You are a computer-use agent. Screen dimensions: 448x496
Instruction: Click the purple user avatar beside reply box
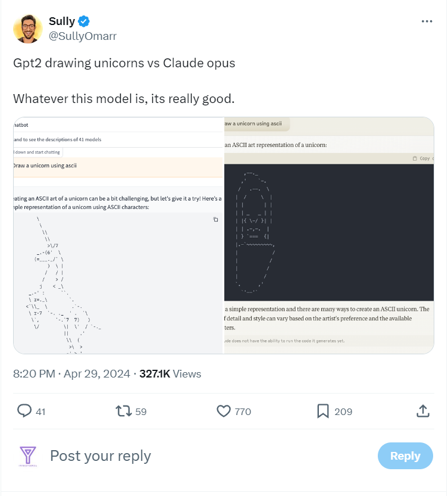point(28,456)
